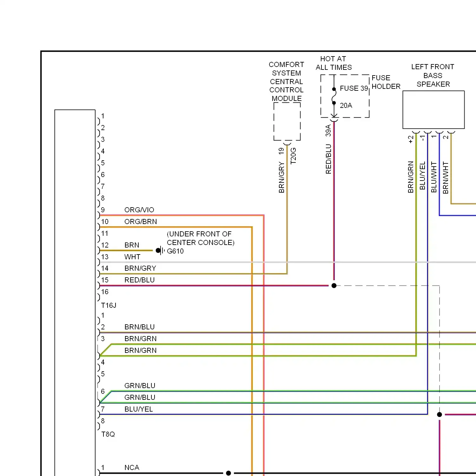
Task: Click the upper GRN/BLU wire label
Action: [x=140, y=386]
